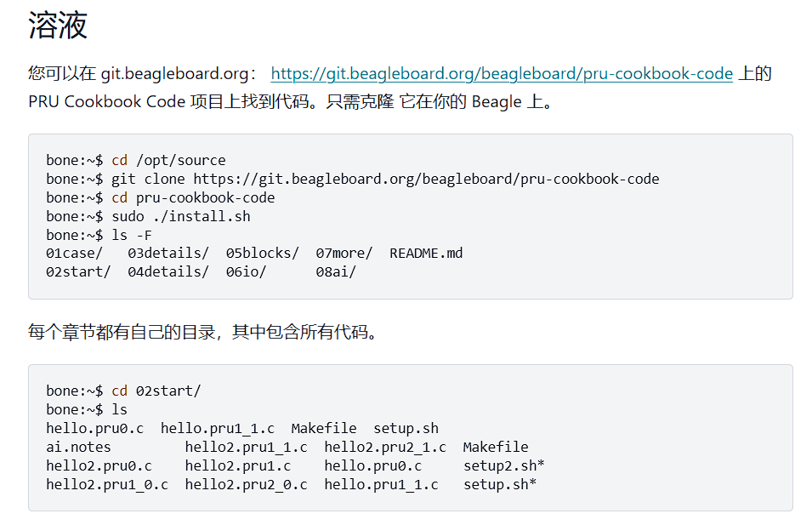Click ai.notes in the file listing
812x525 pixels.
pyautogui.click(x=78, y=447)
